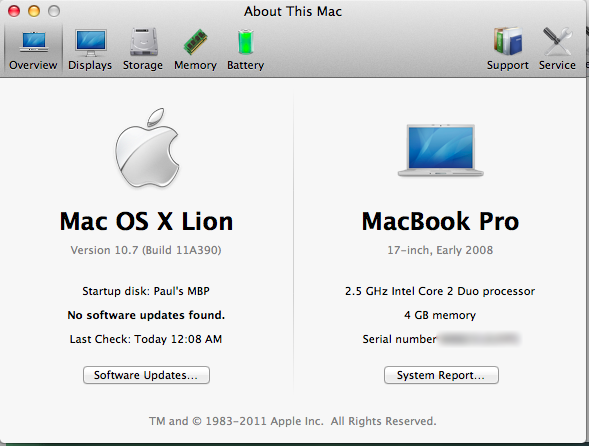Open the Service tools icon
This screenshot has height=446, width=589.
coord(557,41)
